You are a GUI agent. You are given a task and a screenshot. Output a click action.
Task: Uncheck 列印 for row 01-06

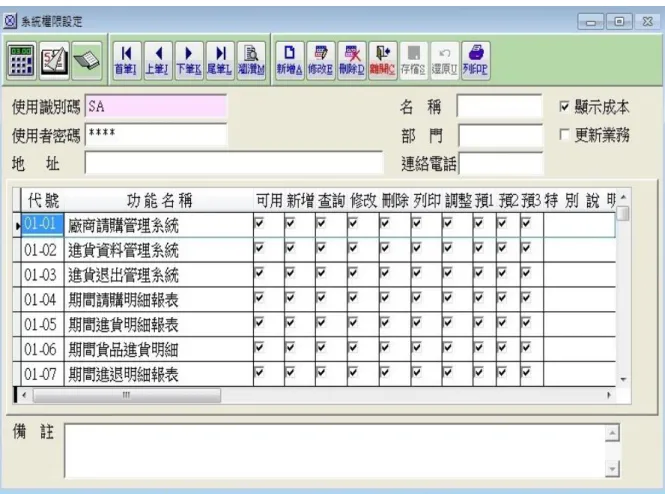(x=416, y=348)
